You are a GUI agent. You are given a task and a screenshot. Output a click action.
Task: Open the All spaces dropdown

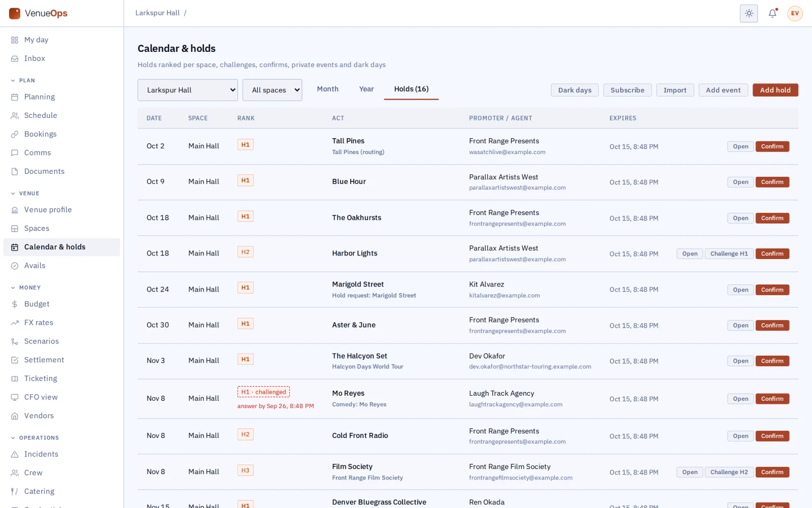(272, 90)
